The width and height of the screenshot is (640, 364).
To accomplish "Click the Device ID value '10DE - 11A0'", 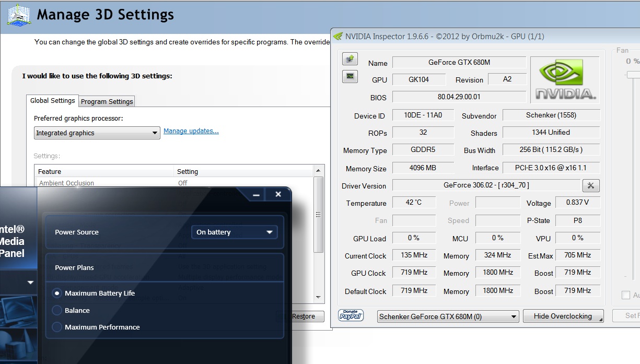I will [423, 115].
